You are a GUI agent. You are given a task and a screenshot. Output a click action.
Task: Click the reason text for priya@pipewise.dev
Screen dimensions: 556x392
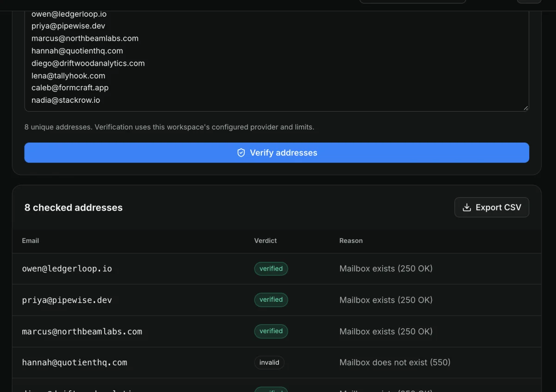pos(386,300)
